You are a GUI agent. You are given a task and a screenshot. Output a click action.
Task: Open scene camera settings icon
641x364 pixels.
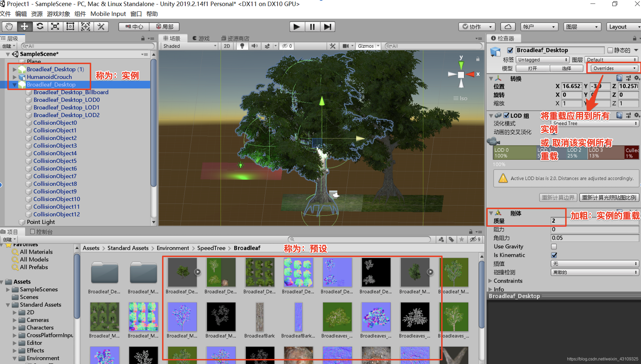pos(346,46)
